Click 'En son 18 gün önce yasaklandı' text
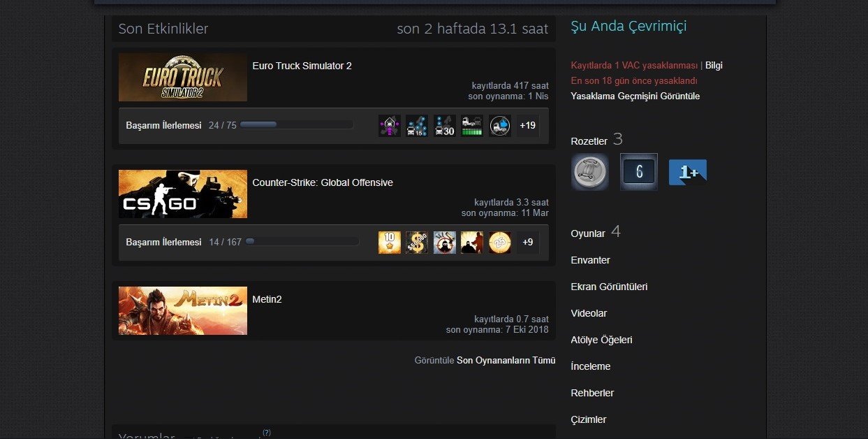Image resolution: width=868 pixels, height=439 pixels. 634,81
